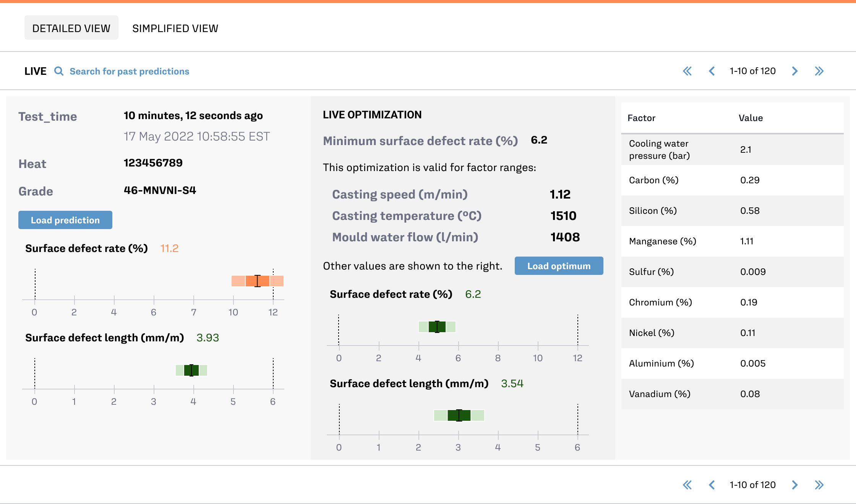
Task: Switch to the Simplified View tab
Action: 175,28
